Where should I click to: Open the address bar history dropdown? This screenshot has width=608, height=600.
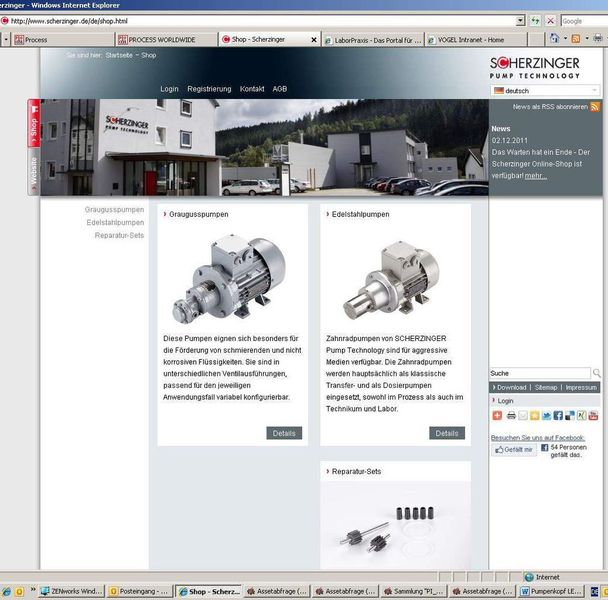click(520, 21)
